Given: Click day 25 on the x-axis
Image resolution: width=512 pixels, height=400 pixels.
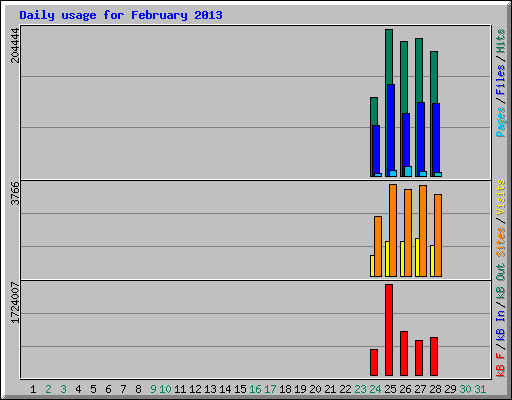Looking at the screenshot, I should point(390,389).
